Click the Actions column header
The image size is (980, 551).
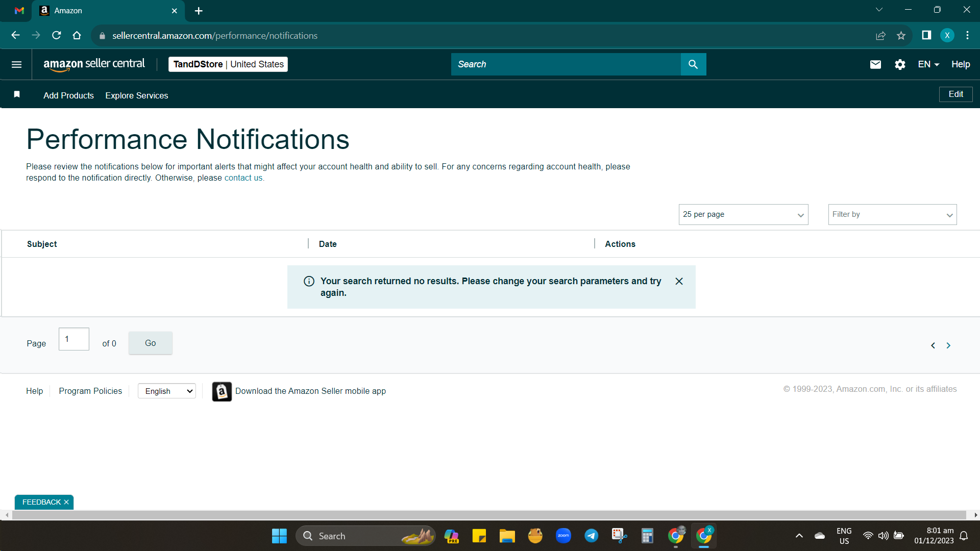620,244
